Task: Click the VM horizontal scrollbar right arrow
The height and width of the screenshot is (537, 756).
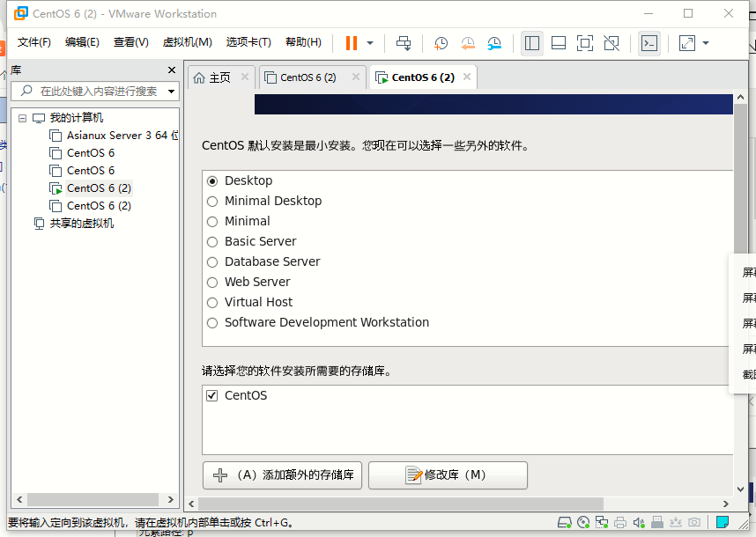Action: (x=726, y=504)
